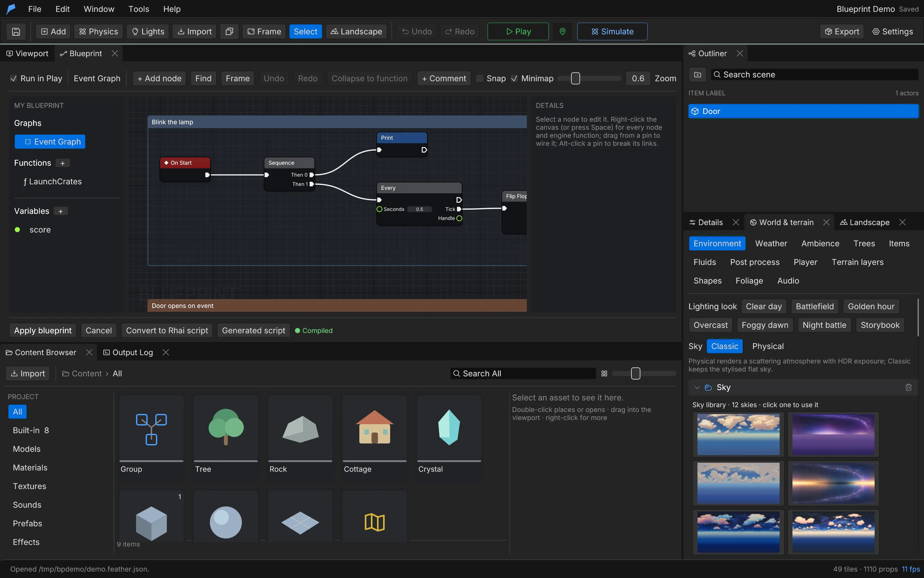
Task: Add a new function with the plus icon
Action: 63,163
